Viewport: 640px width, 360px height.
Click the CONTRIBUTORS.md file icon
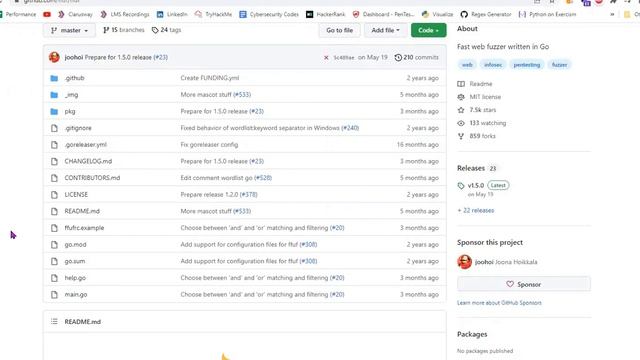(x=54, y=178)
